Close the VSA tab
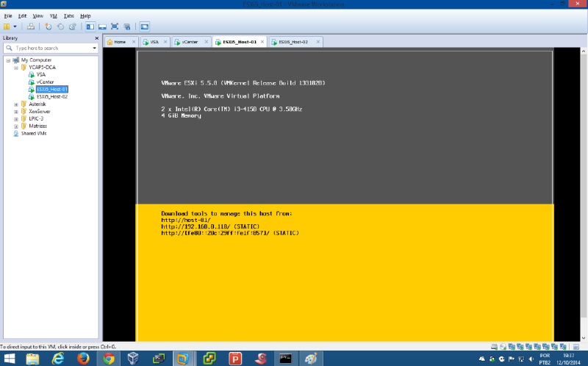588x366 pixels. pyautogui.click(x=166, y=42)
